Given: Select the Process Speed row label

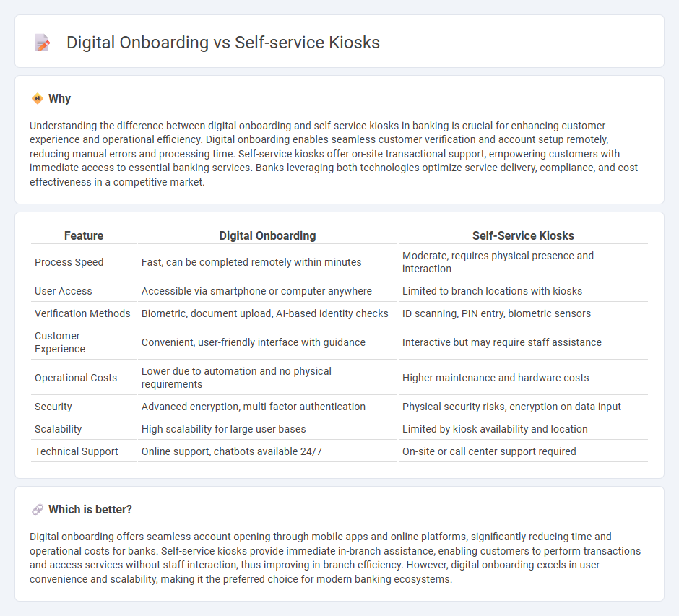Looking at the screenshot, I should 69,262.
